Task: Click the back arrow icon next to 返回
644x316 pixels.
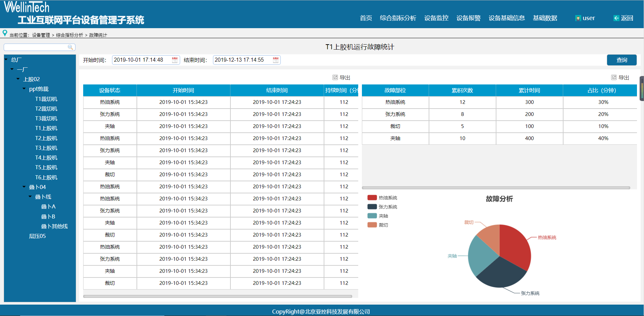Action: (616, 18)
